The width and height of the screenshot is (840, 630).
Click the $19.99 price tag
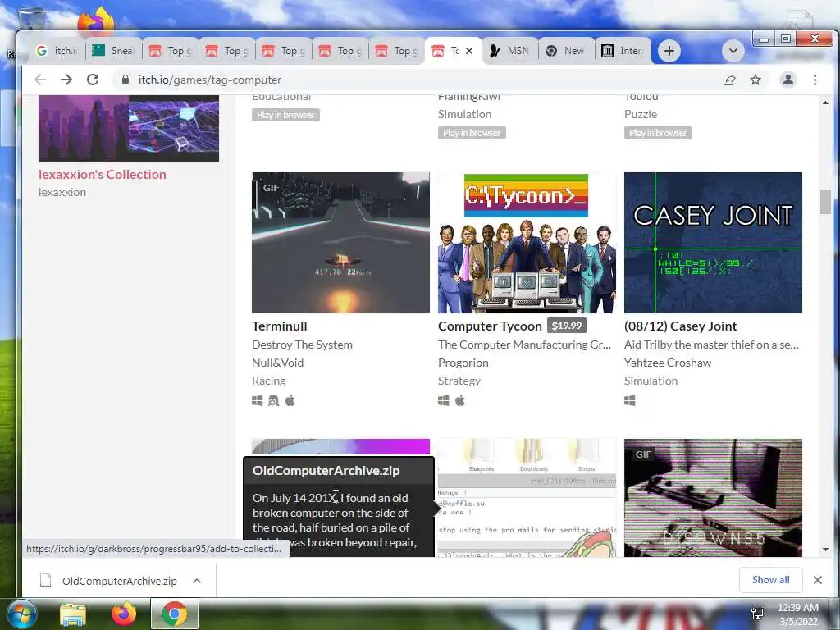point(566,326)
